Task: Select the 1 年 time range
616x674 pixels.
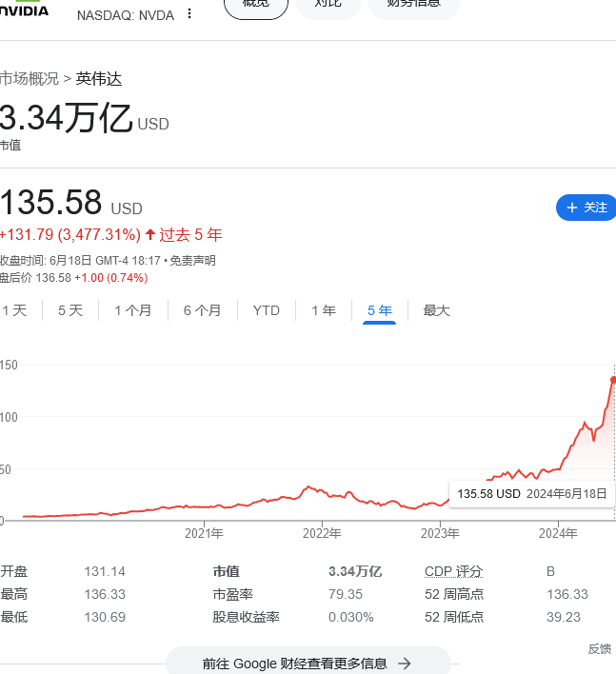Action: click(x=324, y=310)
